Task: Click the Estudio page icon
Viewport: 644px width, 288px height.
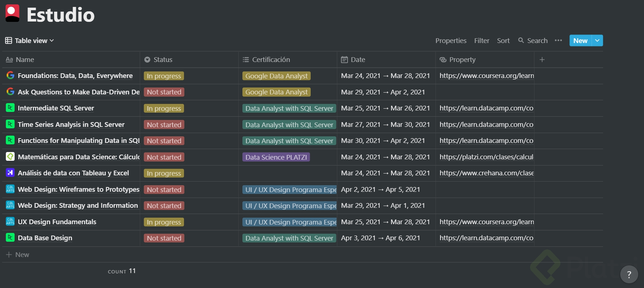Action: click(12, 13)
